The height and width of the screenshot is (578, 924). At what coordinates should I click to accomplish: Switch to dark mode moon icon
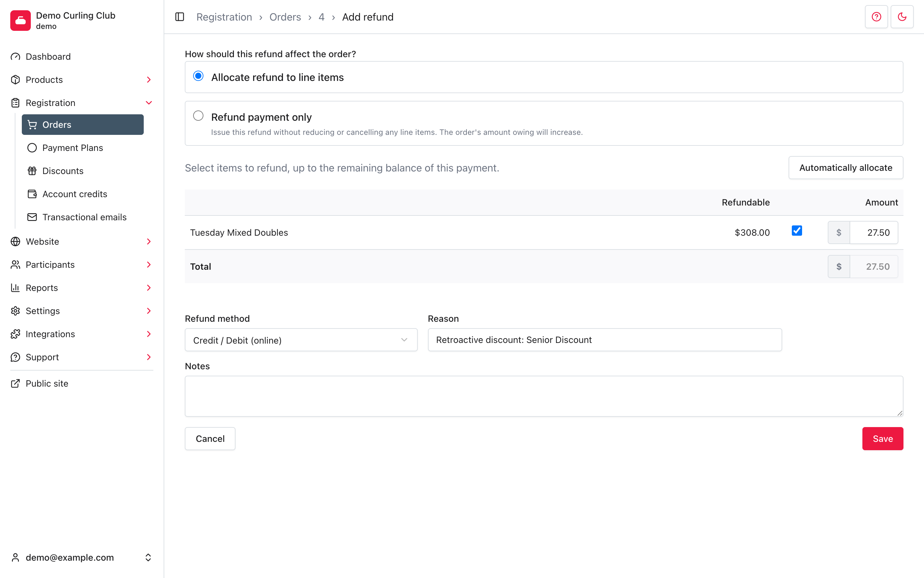point(902,17)
